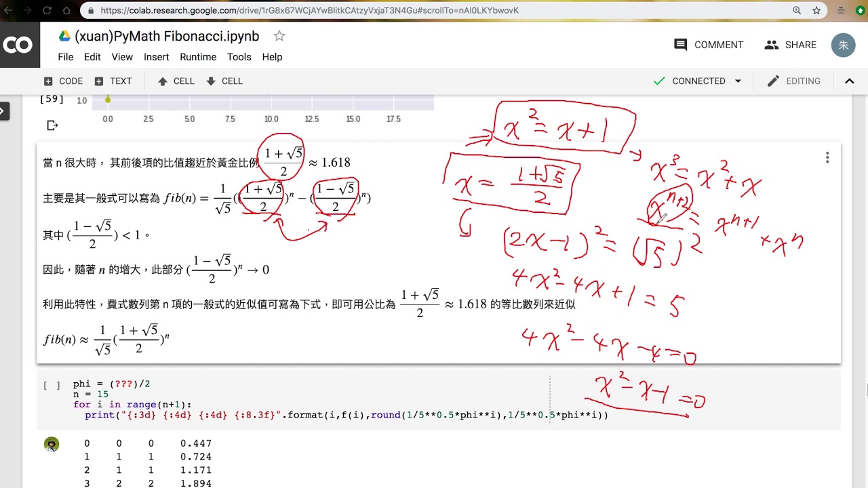Switch mode via EDITING button
Screen dimensions: 868x488
tap(793, 81)
